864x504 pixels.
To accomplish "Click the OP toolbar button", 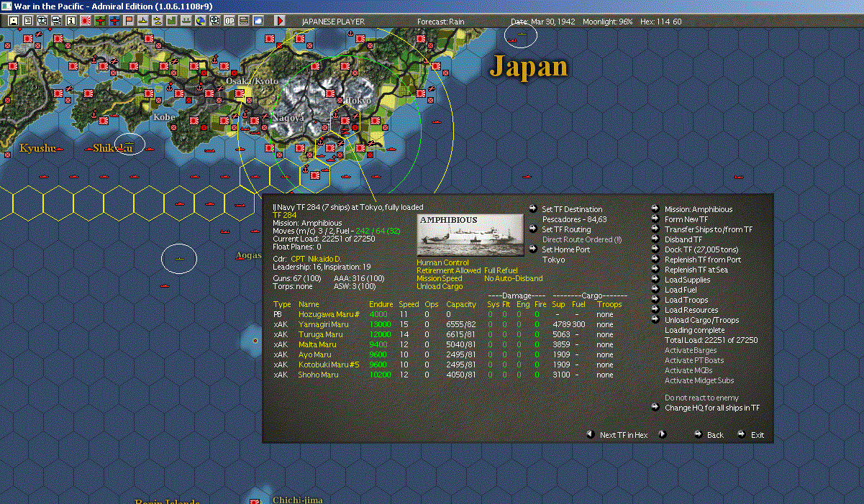I will click(x=229, y=21).
